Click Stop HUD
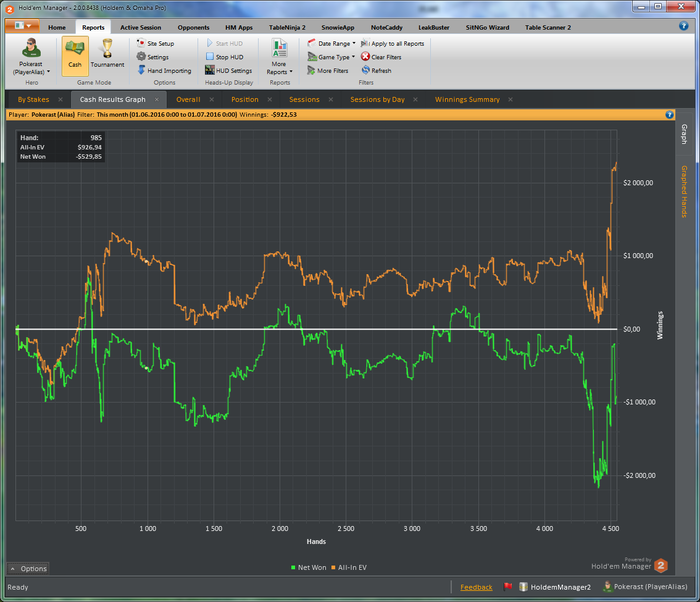This screenshot has height=602, width=700. 225,57
